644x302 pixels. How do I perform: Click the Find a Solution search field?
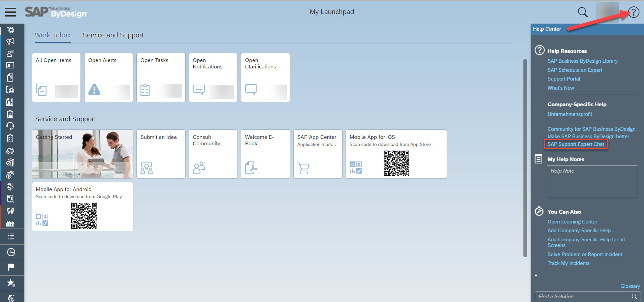(x=587, y=297)
